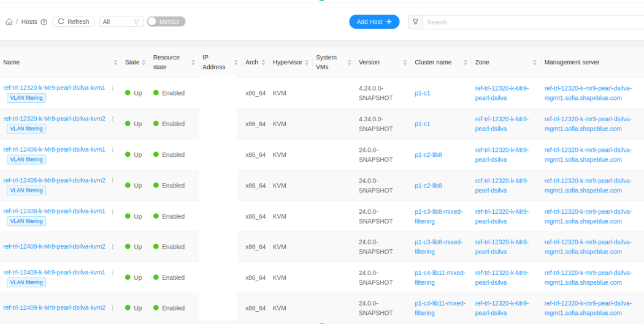
Task: Open host ref-trl-12406-k-Mr8-pearl-dsilva-kvm2
Action: (x=54, y=180)
